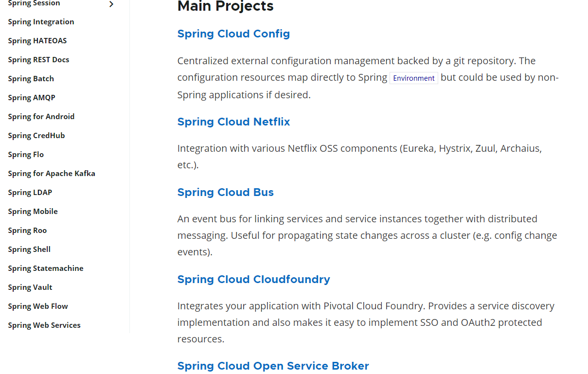Expand the Spring Session chevron arrow
588x374 pixels.
pos(111,4)
